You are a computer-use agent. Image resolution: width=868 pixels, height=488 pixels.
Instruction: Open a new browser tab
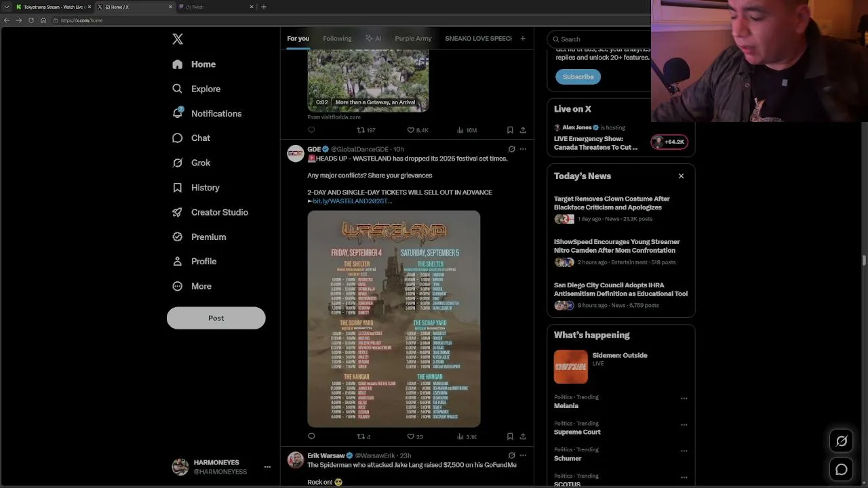264,7
